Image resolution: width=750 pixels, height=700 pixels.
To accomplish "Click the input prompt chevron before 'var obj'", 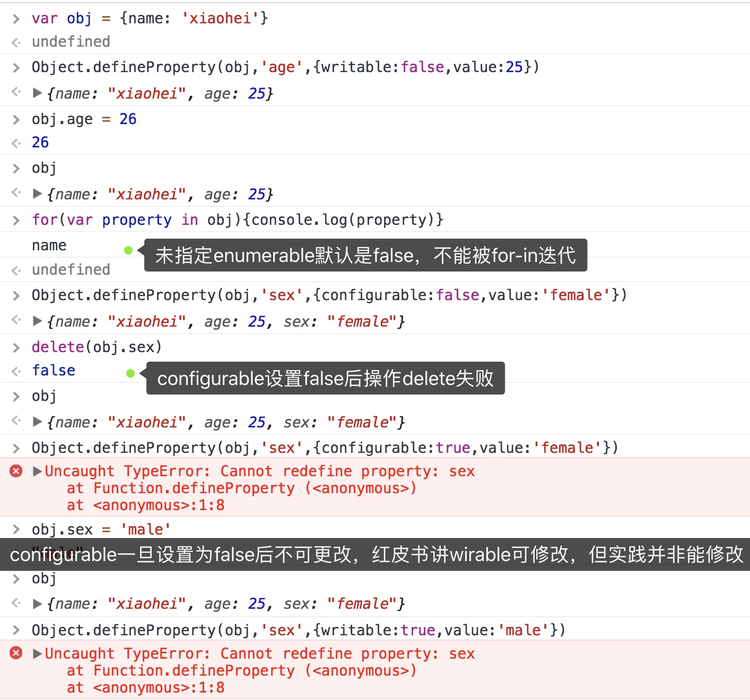I will point(16,19).
